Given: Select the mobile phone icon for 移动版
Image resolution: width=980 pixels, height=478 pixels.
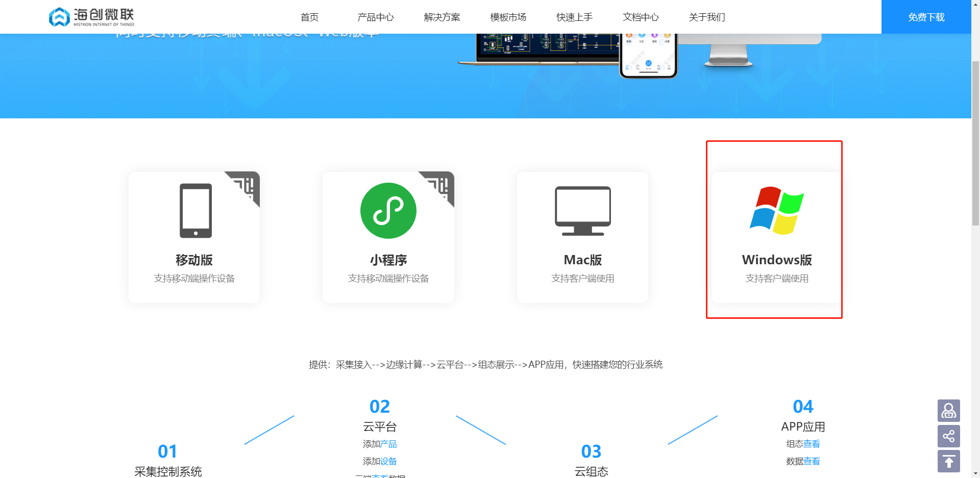Looking at the screenshot, I should tap(195, 211).
